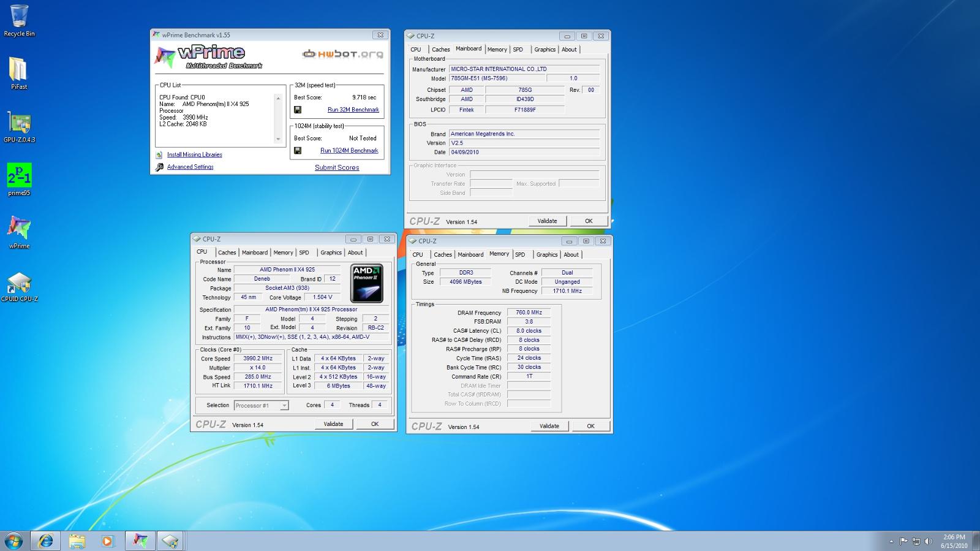Show hidden tray icons arrow
Image resolution: width=980 pixels, height=551 pixels.
coord(891,541)
